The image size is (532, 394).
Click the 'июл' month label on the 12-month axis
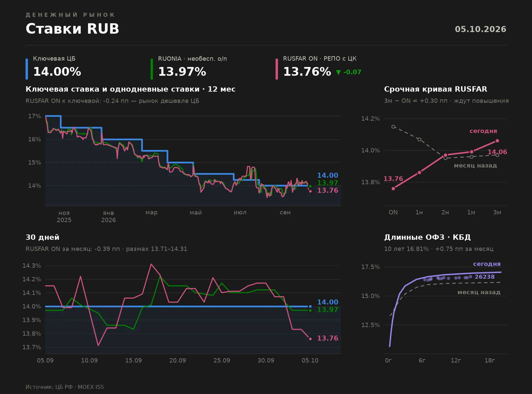[240, 212]
